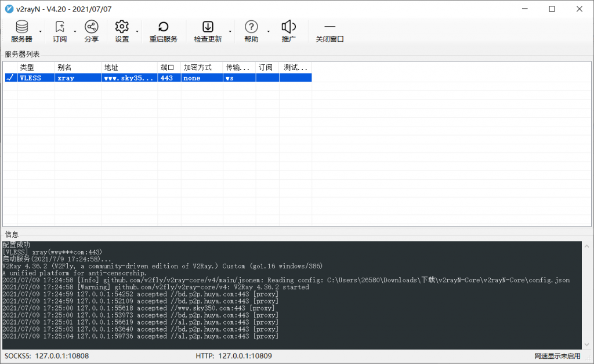The width and height of the screenshot is (594, 364).
Task: Expand dropdown arrow next to 订阅
Action: pos(75,31)
